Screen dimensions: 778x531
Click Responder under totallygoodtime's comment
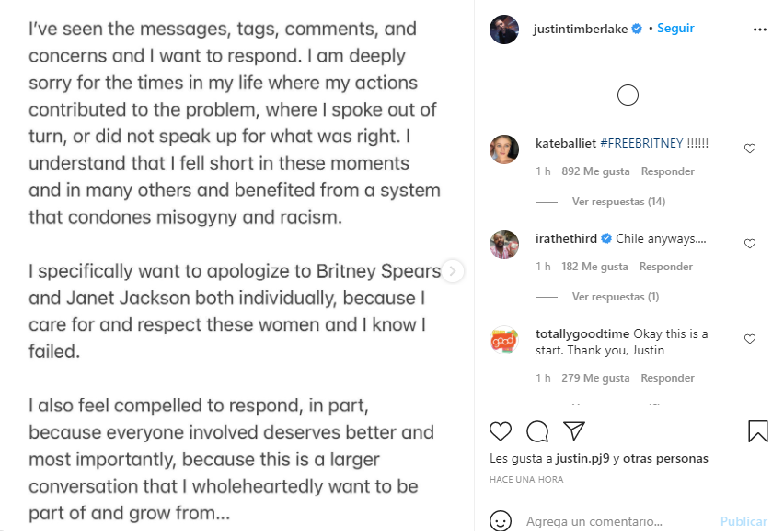(667, 378)
